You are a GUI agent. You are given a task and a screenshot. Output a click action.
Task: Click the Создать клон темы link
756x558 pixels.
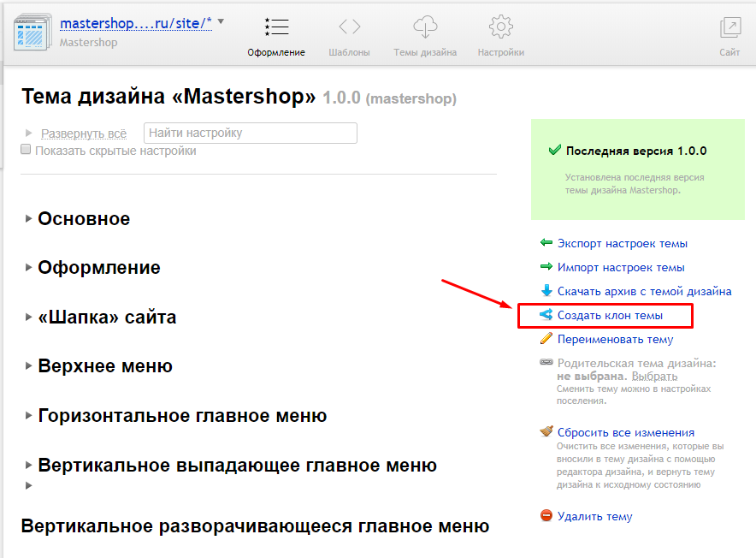tap(610, 316)
